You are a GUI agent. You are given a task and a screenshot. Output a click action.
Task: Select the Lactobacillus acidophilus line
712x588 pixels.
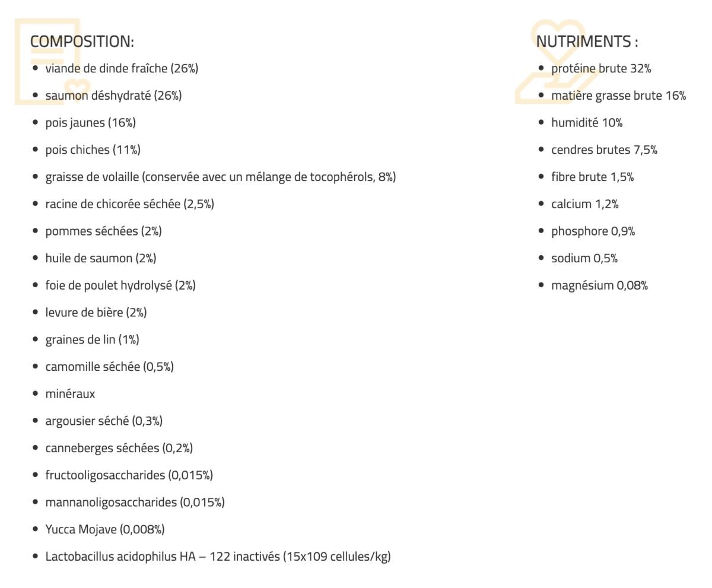(x=218, y=557)
